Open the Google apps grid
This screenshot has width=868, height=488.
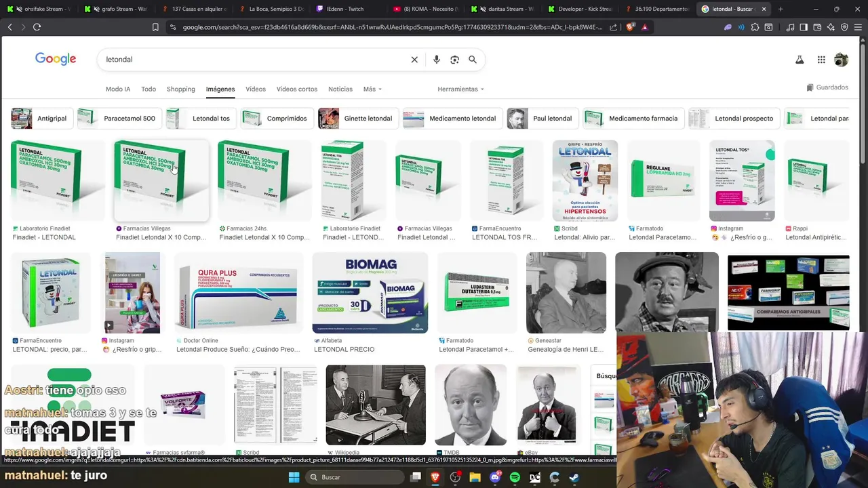pos(821,60)
